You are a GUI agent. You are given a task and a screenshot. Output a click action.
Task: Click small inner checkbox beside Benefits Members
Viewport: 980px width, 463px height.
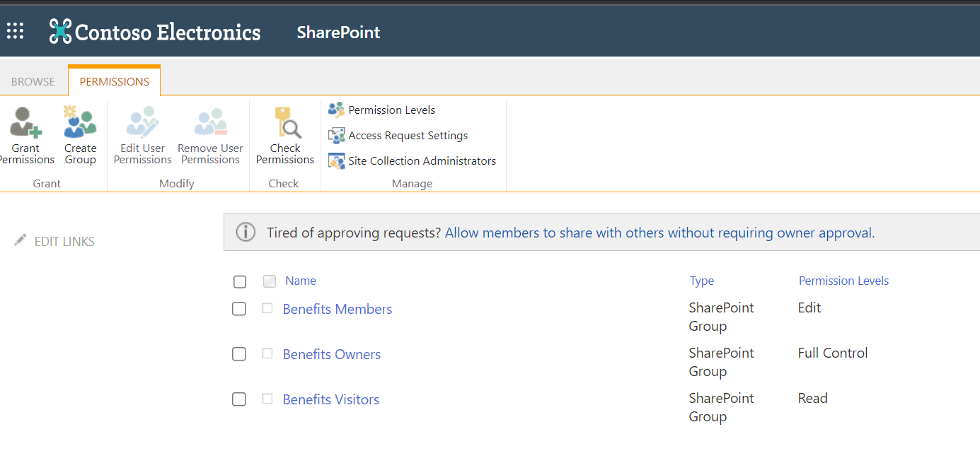(267, 308)
